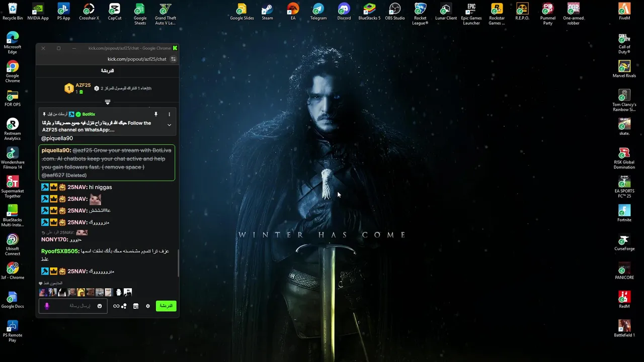Open the emoji picker in message box
This screenshot has height=362, width=644.
[100, 306]
